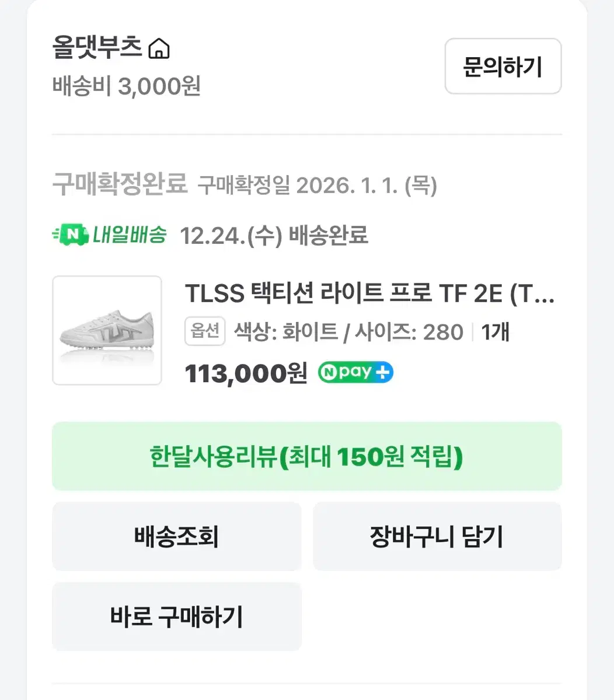Tap the 내일배송 delivery truck icon

[70, 235]
